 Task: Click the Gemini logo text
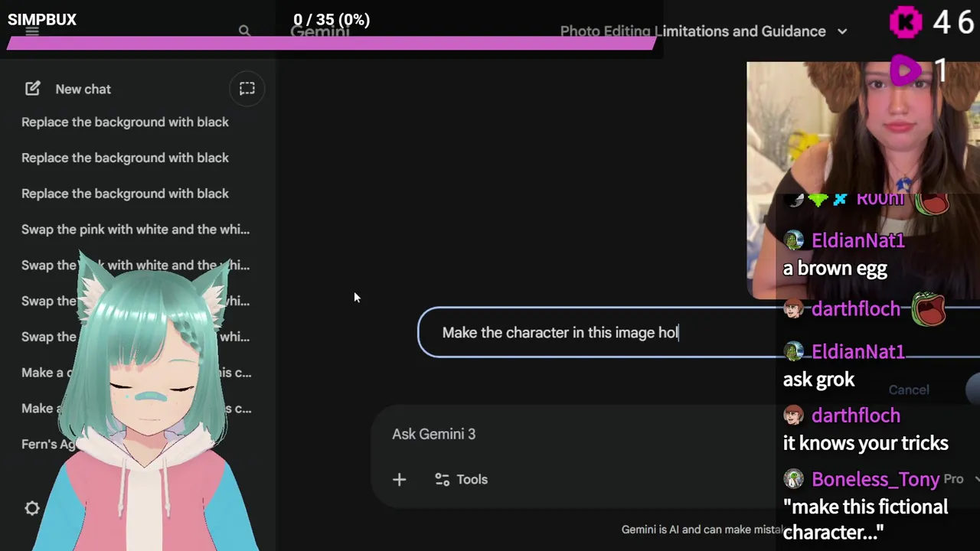point(320,31)
